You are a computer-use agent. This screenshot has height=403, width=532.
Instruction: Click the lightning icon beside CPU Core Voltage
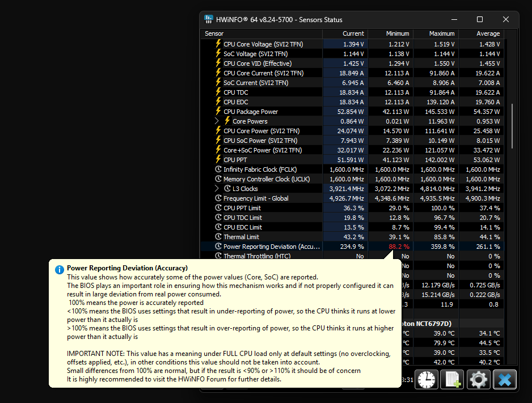(218, 44)
